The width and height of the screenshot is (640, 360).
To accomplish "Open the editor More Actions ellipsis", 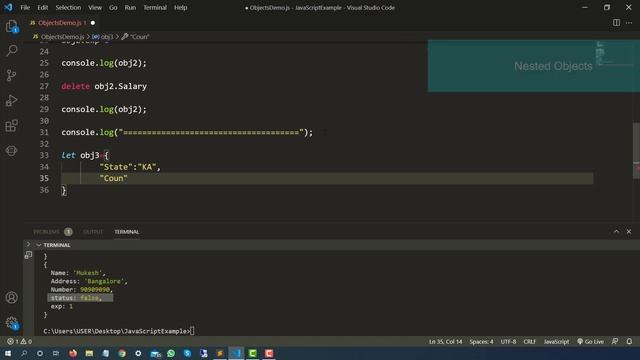I will 629,23.
